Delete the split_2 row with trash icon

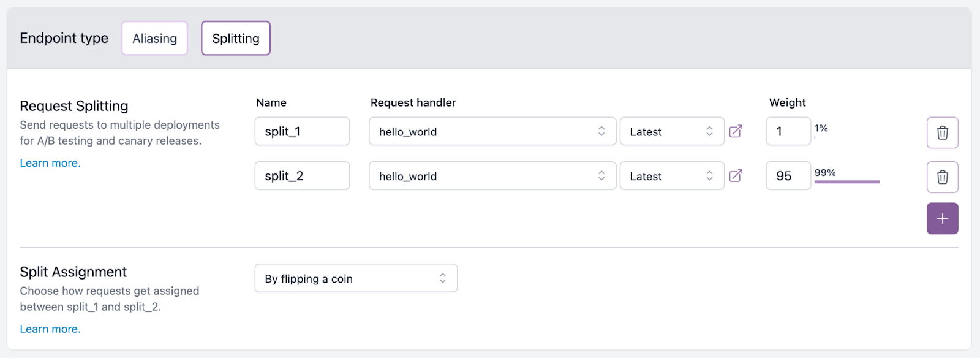(x=942, y=177)
